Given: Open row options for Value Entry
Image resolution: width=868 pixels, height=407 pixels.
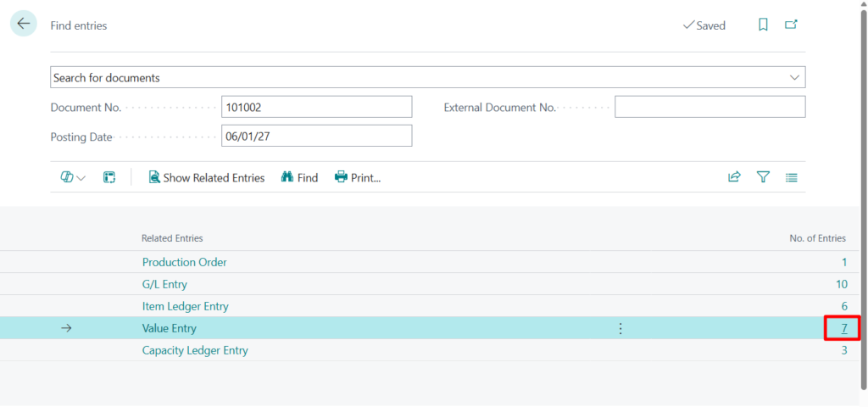Looking at the screenshot, I should (x=620, y=328).
